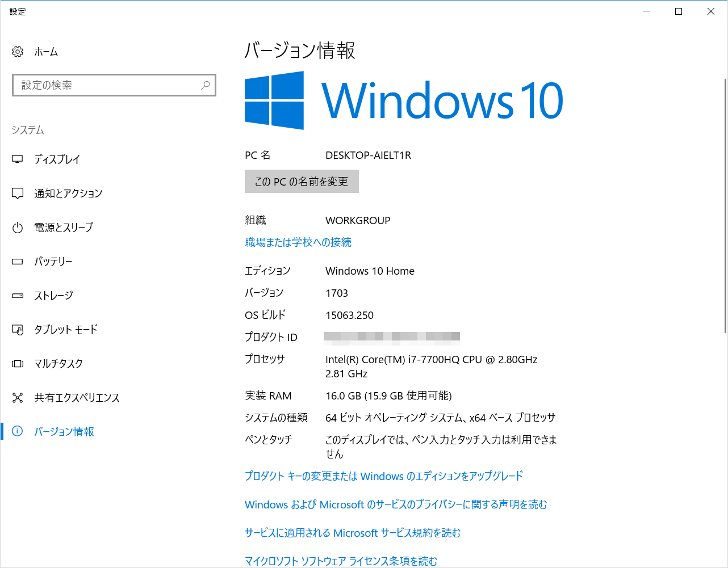Open the Microsoft サービス規約 link

click(x=352, y=533)
